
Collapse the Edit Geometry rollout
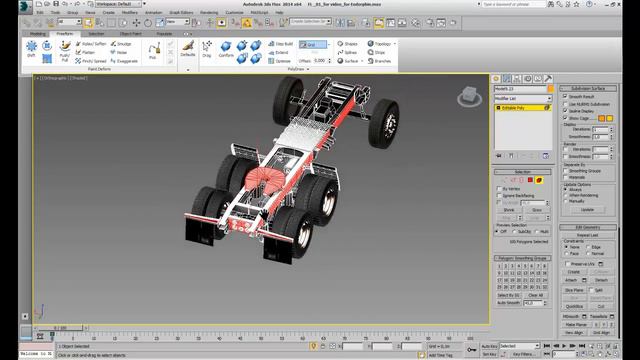588,227
